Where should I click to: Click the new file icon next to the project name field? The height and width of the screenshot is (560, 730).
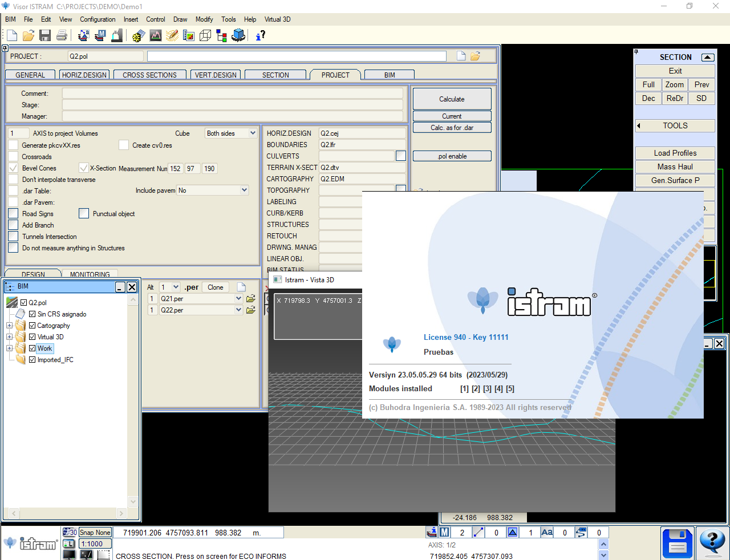pyautogui.click(x=461, y=56)
